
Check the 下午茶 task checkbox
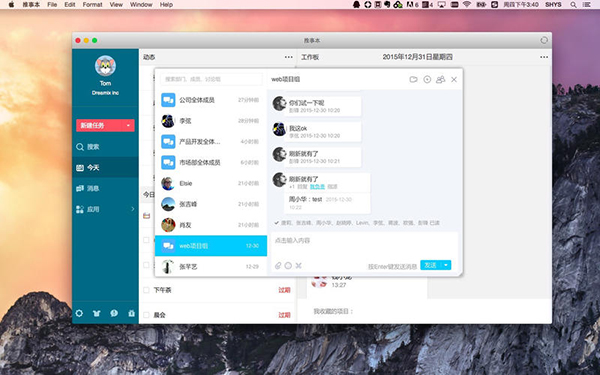click(x=146, y=290)
